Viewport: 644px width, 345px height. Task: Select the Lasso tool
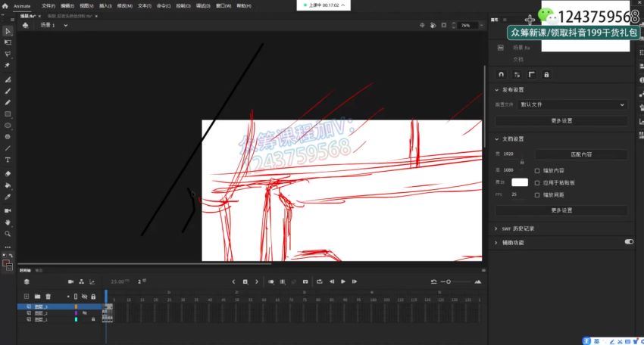coord(8,54)
